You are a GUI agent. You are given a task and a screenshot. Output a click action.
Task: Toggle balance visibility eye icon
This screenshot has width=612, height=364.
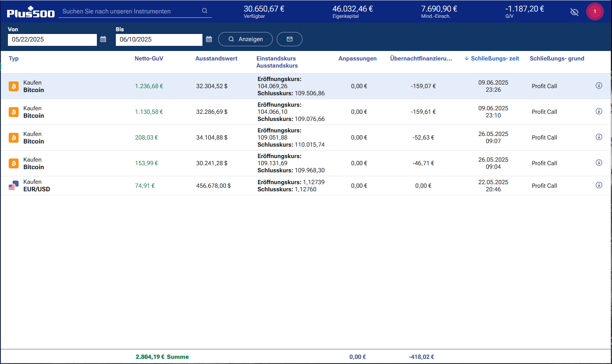tap(574, 12)
